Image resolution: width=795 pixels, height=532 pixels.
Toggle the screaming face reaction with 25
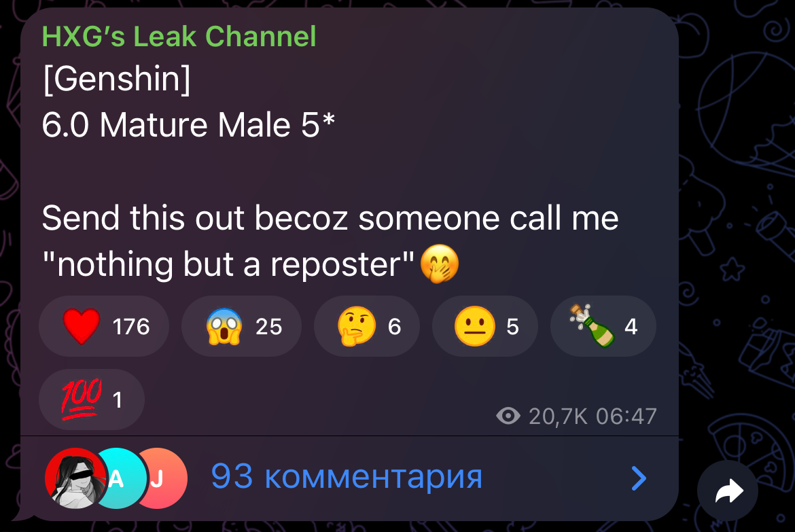coord(241,326)
